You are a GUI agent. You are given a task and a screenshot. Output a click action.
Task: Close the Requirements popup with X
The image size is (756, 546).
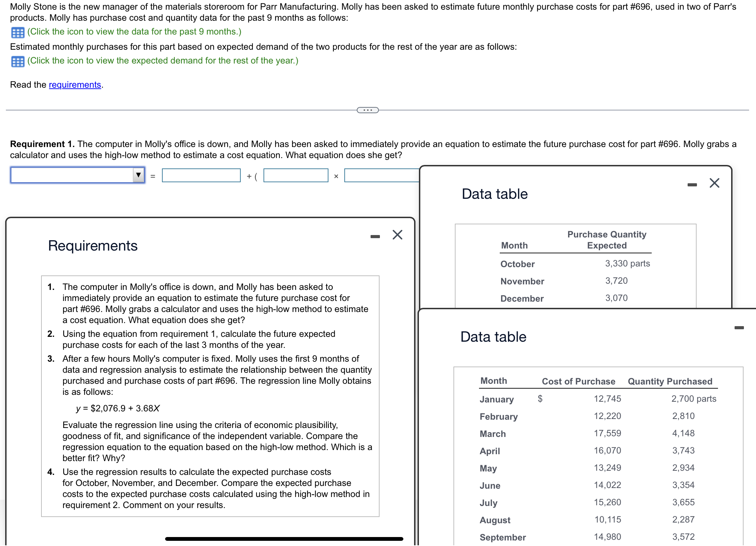click(398, 235)
